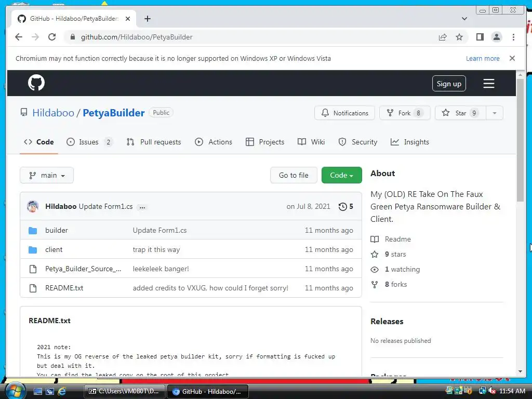The image size is (532, 399).
Task: Click scrollbar down arrow
Action: tap(520, 371)
